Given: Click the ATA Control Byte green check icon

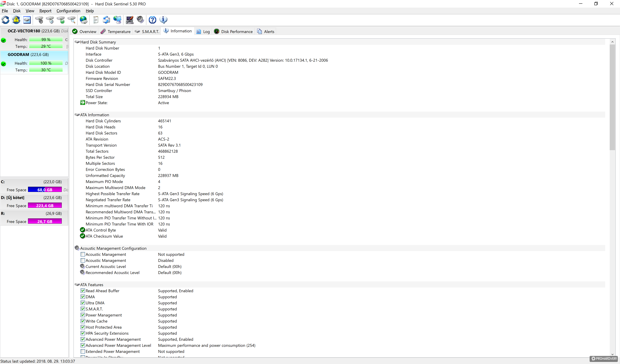Looking at the screenshot, I should pos(83,230).
